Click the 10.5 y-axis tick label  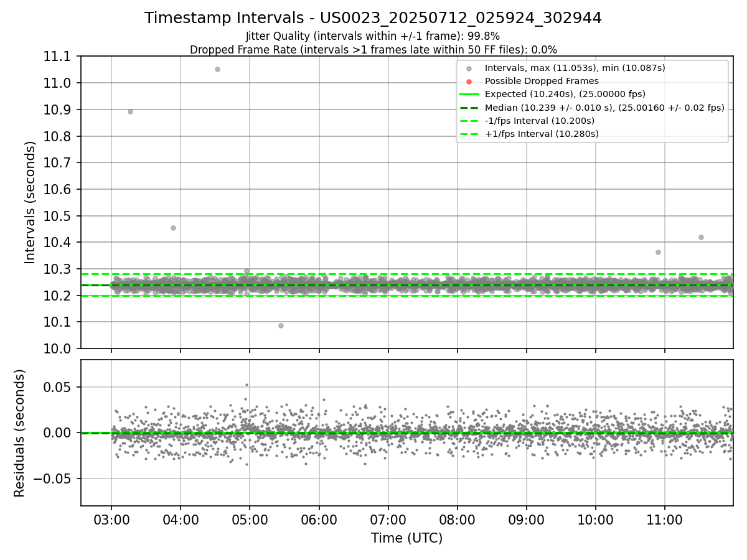coord(57,216)
